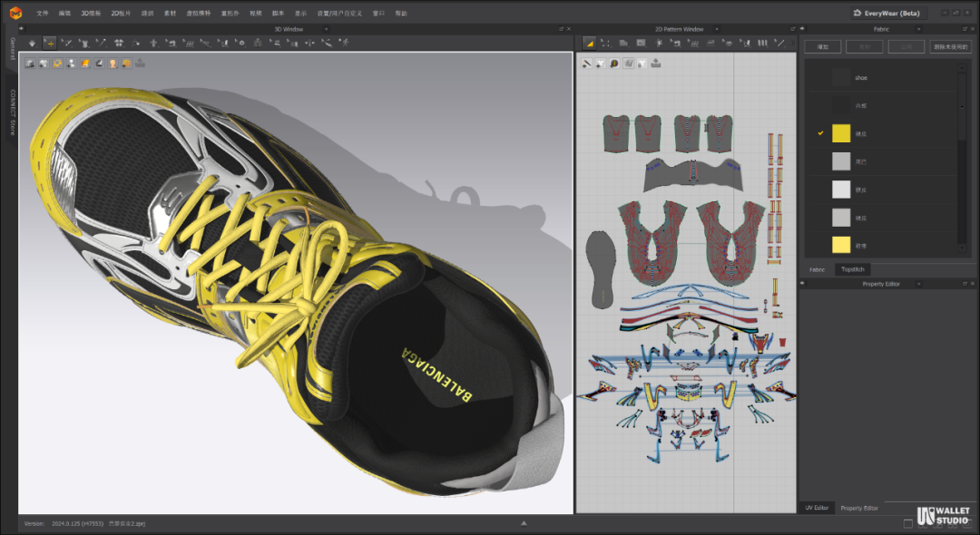Screen dimensions: 980x535
Task: Open the General side tab
Action: [13, 48]
